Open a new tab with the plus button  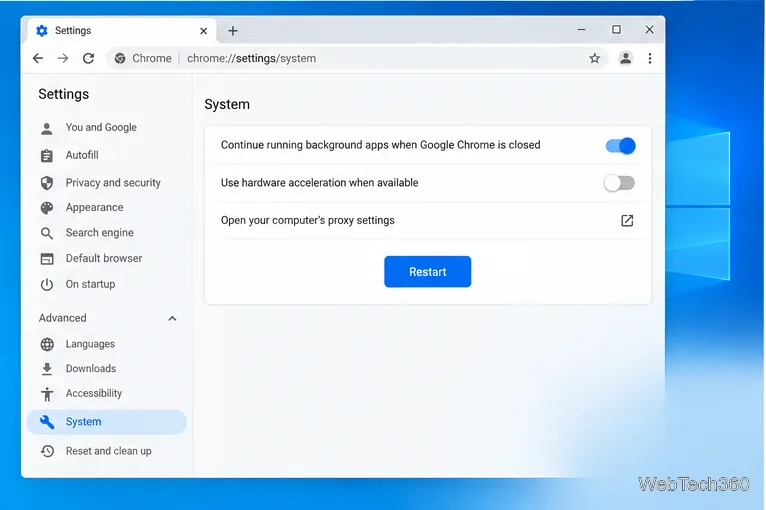tap(233, 31)
